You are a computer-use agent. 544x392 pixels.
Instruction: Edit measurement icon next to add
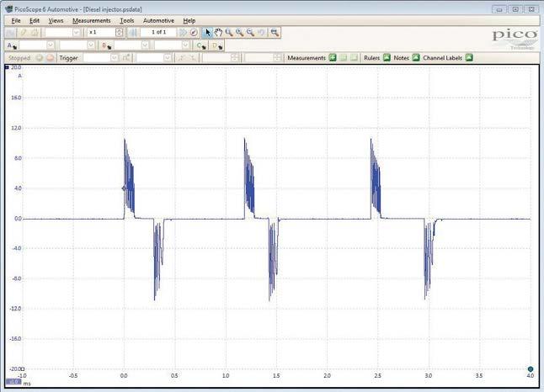tap(343, 57)
